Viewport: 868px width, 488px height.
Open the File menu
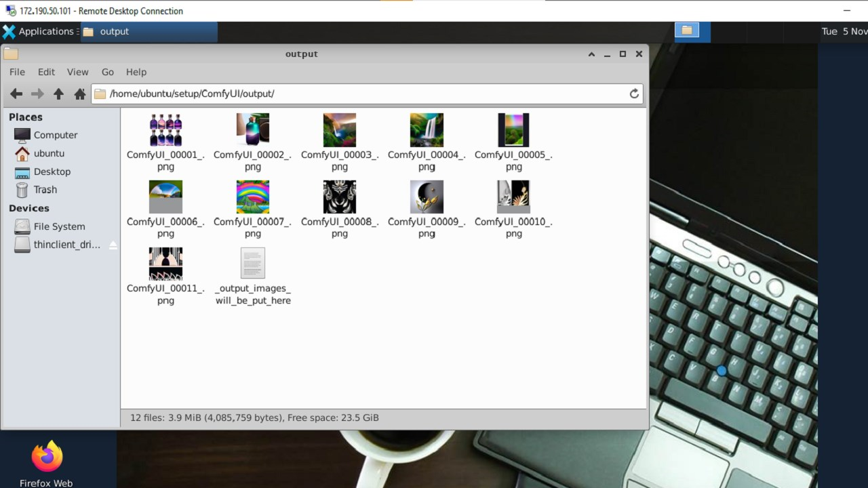click(16, 72)
